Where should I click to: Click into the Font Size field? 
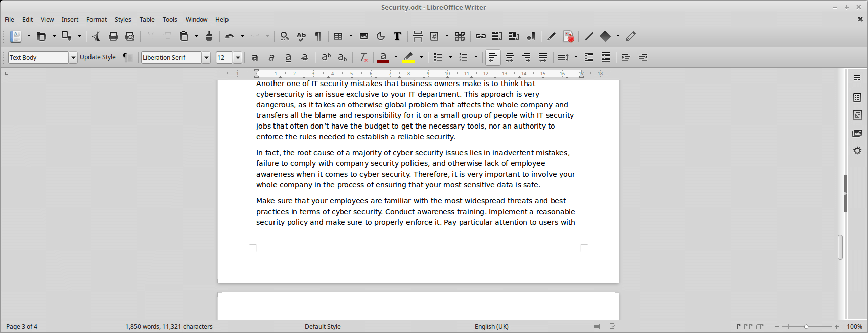[224, 57]
